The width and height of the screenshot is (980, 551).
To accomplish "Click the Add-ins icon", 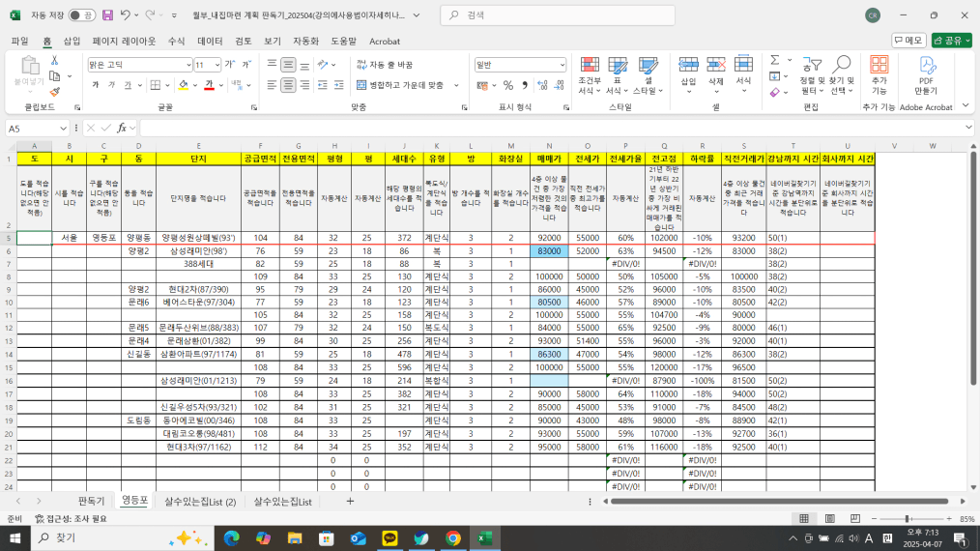I will [879, 65].
